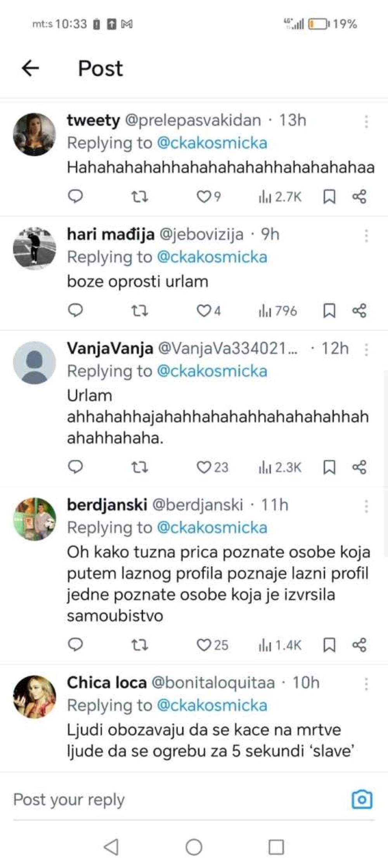Open @ckakosmicka mention in tweety's reply
Screen dimensions: 388x868
[212, 143]
